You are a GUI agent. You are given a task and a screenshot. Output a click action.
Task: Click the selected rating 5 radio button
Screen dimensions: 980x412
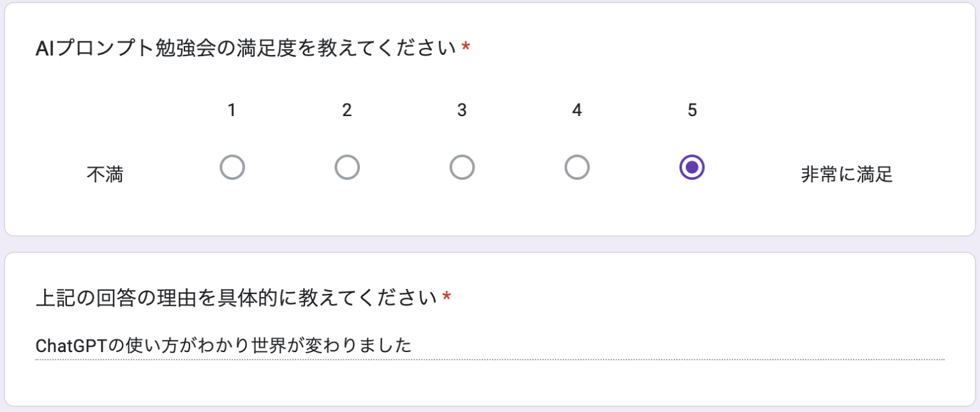coord(691,166)
